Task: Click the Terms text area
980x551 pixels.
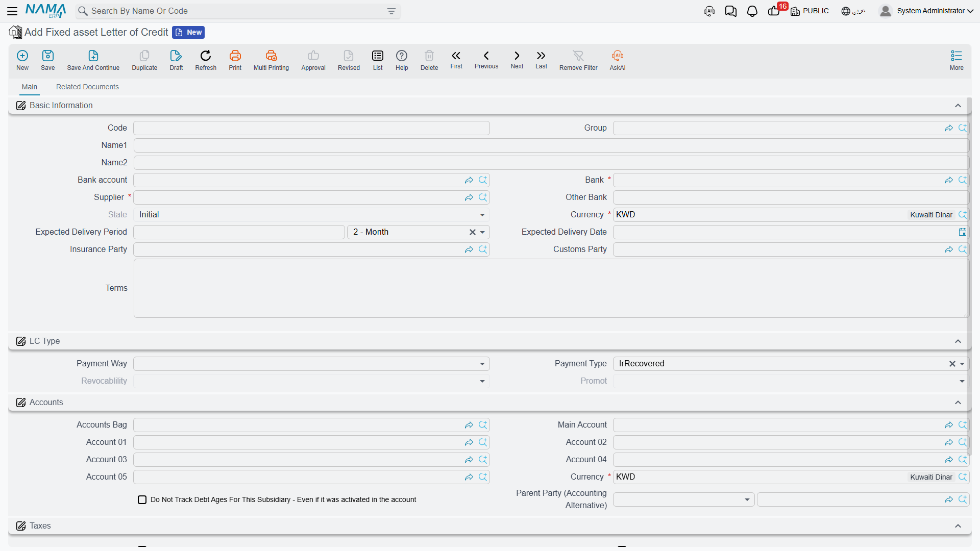Action: coord(551,288)
